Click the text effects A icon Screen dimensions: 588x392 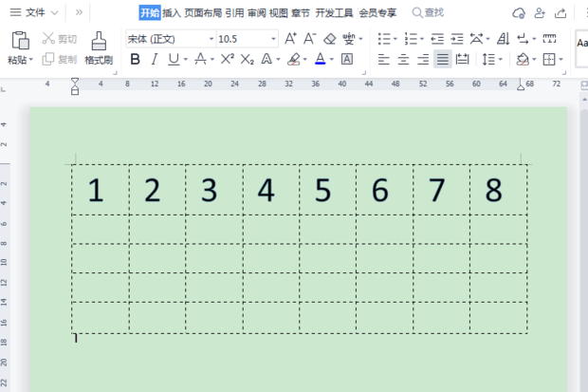click(266, 59)
